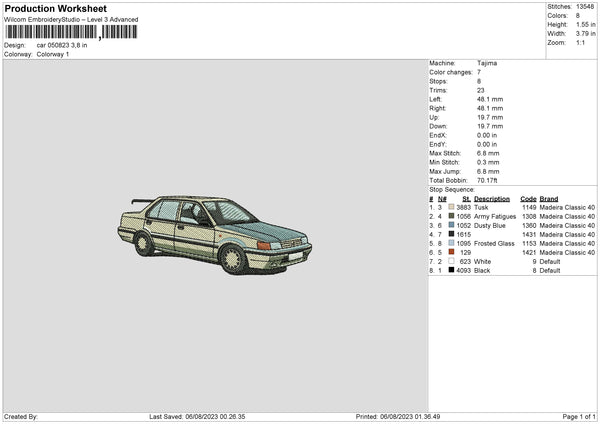Click the Tusk thread color swatch
The height and width of the screenshot is (424, 600).
(452, 206)
